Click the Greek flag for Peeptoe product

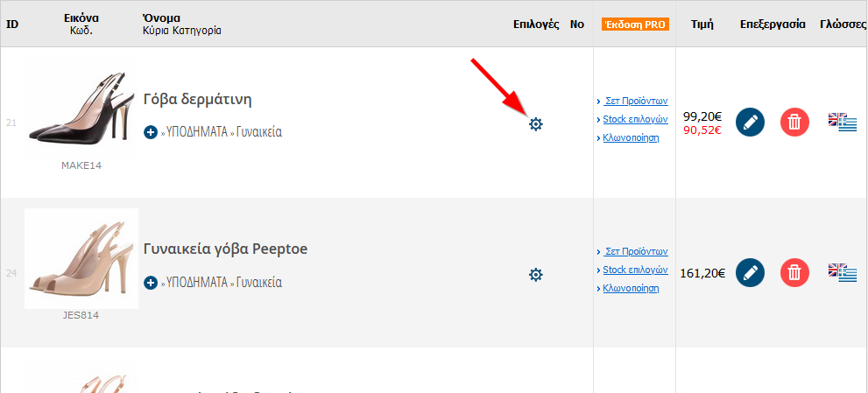[847, 276]
